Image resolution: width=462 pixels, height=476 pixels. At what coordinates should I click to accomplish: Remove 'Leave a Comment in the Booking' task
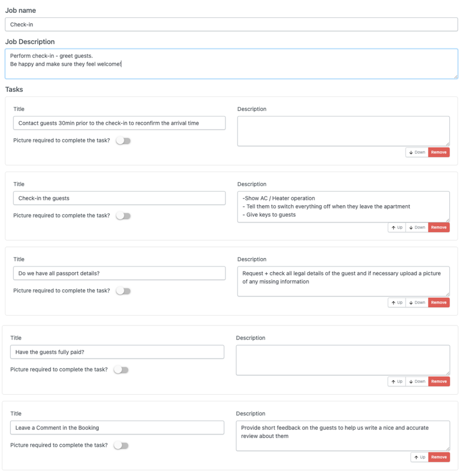click(439, 457)
